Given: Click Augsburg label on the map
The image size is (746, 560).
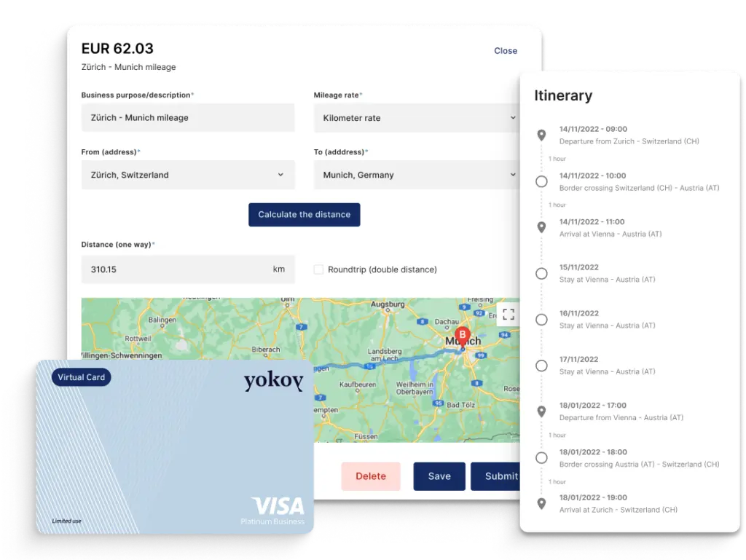Looking at the screenshot, I should coord(388,304).
